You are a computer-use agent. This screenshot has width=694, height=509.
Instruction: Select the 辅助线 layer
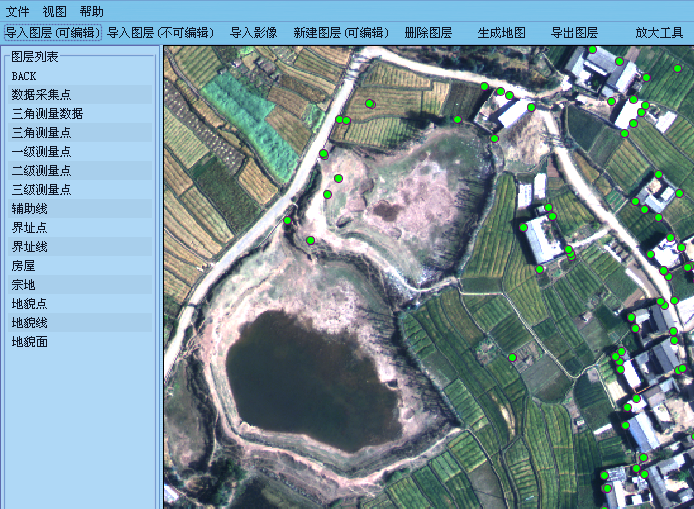click(x=80, y=209)
